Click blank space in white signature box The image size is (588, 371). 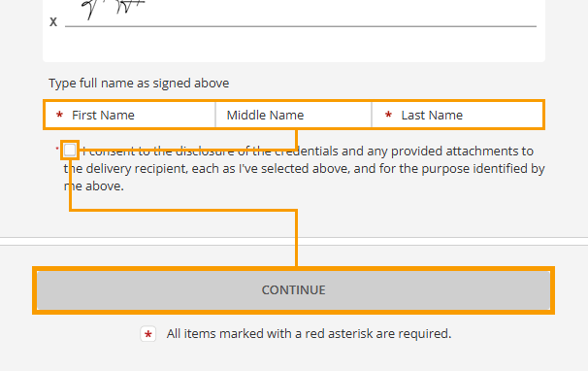tap(300, 45)
